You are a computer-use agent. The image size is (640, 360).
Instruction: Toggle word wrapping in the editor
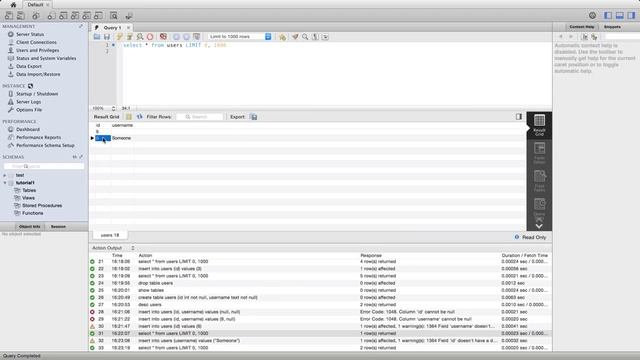[x=325, y=37]
